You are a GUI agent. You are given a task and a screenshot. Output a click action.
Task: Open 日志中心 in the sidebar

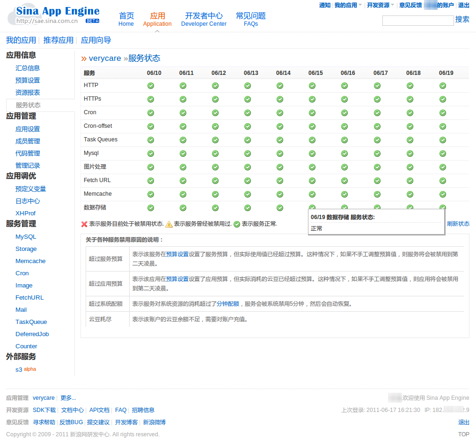[x=28, y=201]
